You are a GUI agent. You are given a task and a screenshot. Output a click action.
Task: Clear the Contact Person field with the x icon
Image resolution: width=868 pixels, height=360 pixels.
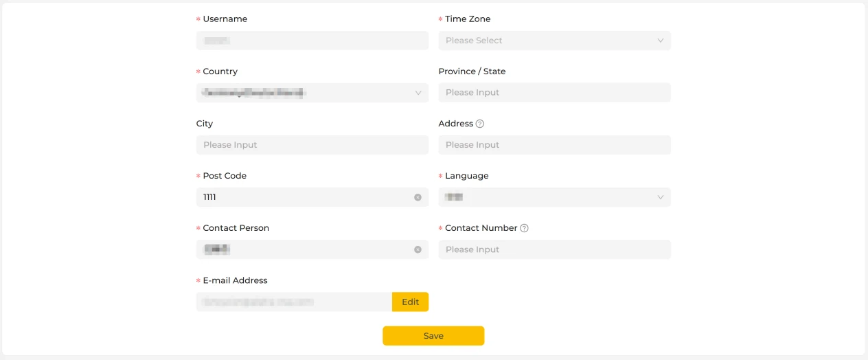(418, 249)
